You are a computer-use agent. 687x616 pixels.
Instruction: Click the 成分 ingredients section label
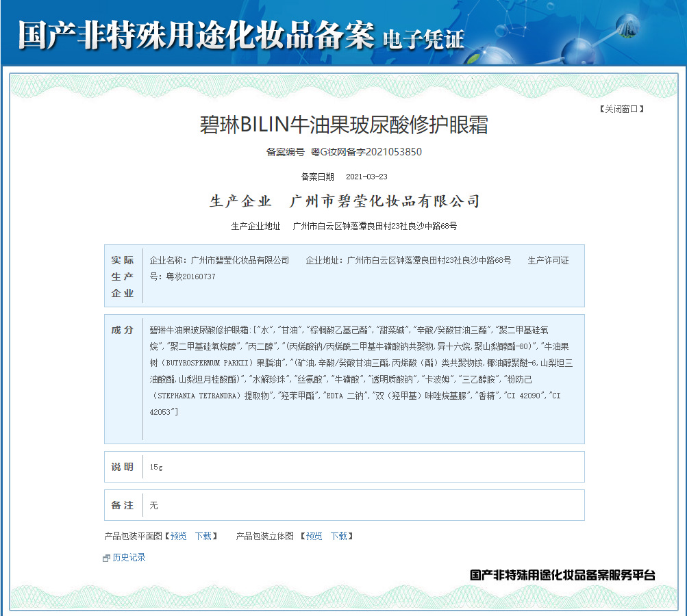pyautogui.click(x=123, y=330)
